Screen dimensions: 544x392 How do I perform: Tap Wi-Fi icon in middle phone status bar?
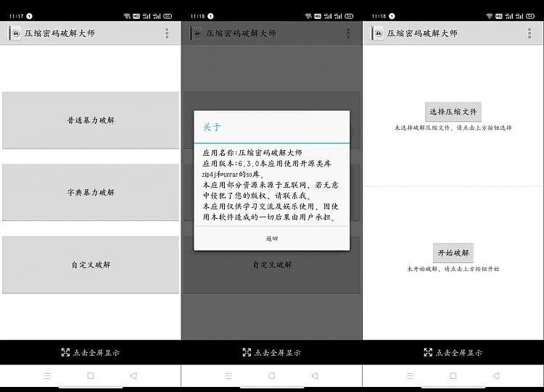coord(308,16)
